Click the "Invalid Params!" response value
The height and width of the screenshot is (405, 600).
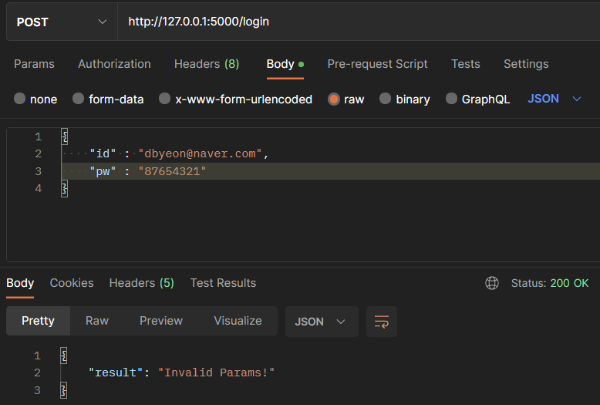click(x=216, y=373)
